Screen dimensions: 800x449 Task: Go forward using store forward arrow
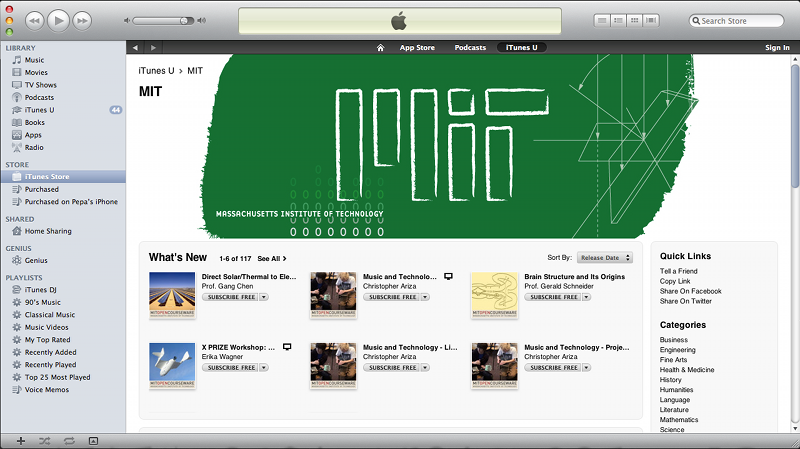pyautogui.click(x=154, y=47)
